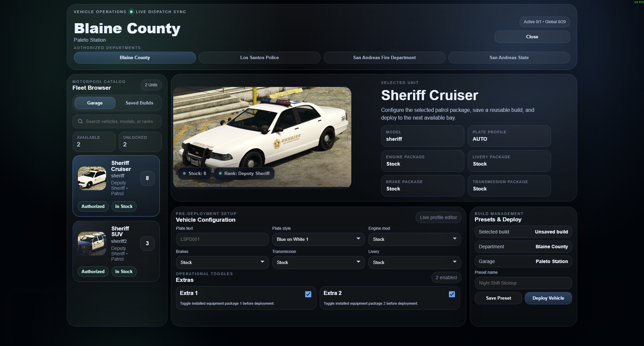Select the San Andreas State department
This screenshot has width=644, height=346.
(509, 57)
